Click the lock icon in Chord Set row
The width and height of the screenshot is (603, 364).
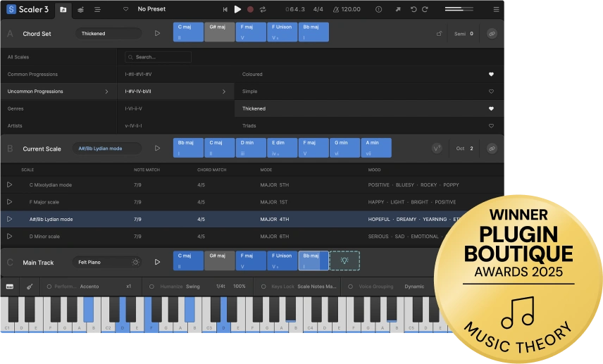click(x=440, y=33)
